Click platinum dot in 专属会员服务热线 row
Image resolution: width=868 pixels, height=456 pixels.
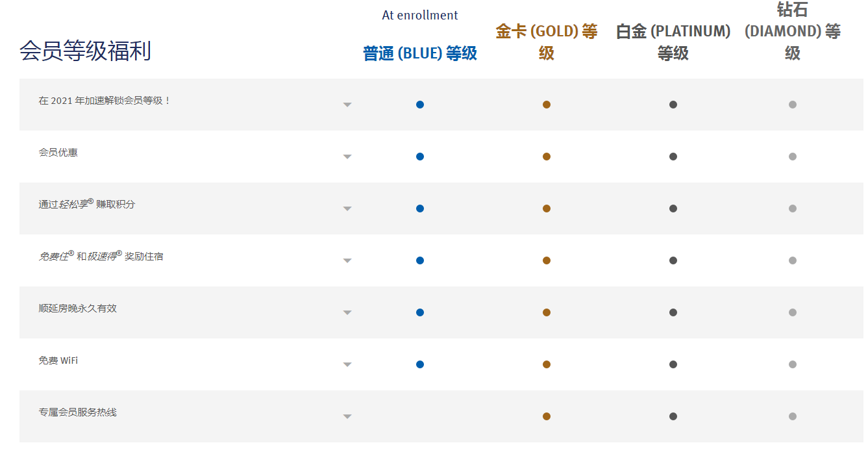pos(673,416)
